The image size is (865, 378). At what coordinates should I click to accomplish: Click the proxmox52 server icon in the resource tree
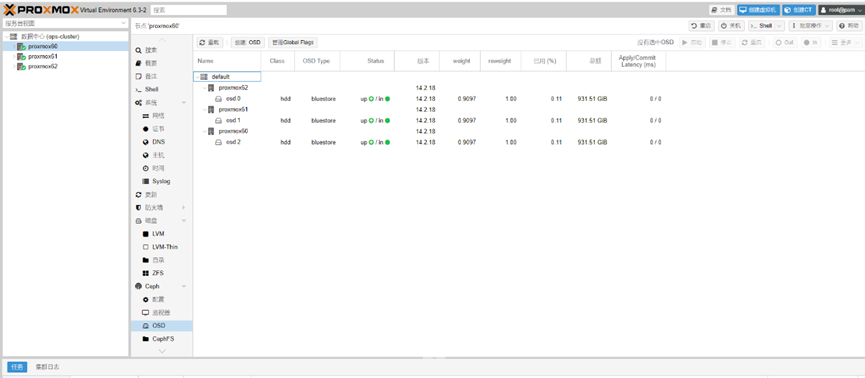[22, 66]
